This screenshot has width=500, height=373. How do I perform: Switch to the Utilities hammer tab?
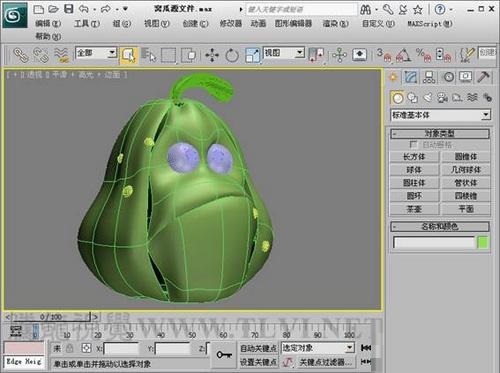click(x=483, y=77)
